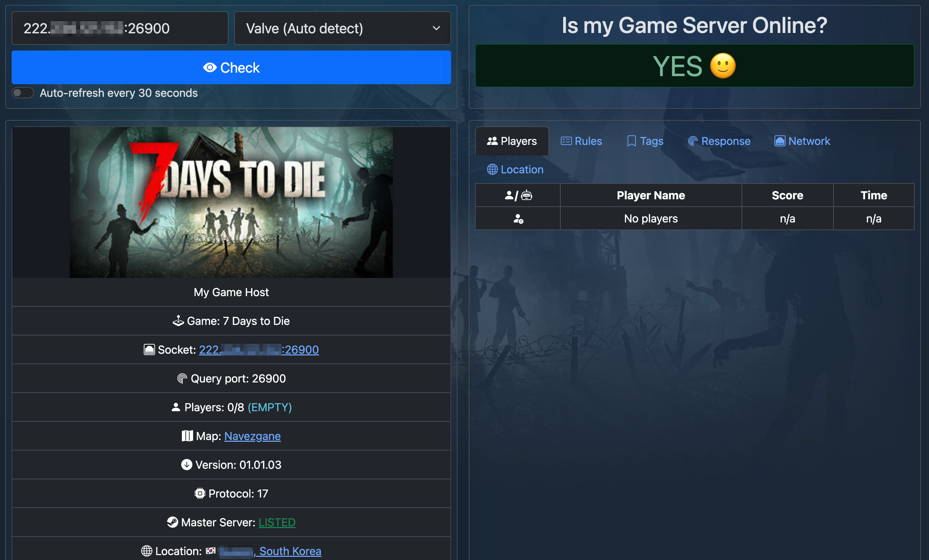This screenshot has width=929, height=560.
Task: Click the No players table cell
Action: click(x=651, y=219)
